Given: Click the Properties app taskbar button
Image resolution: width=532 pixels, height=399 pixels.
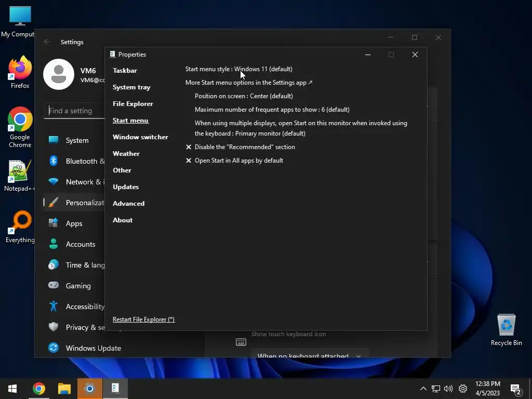Looking at the screenshot, I should 115,389.
